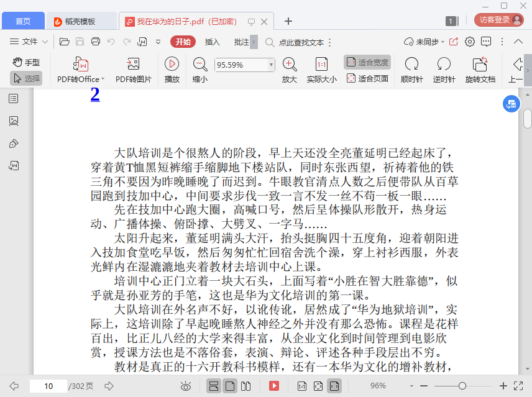This screenshot has width=532, height=397.
Task: Open the settings gear icon
Action: (x=470, y=42)
